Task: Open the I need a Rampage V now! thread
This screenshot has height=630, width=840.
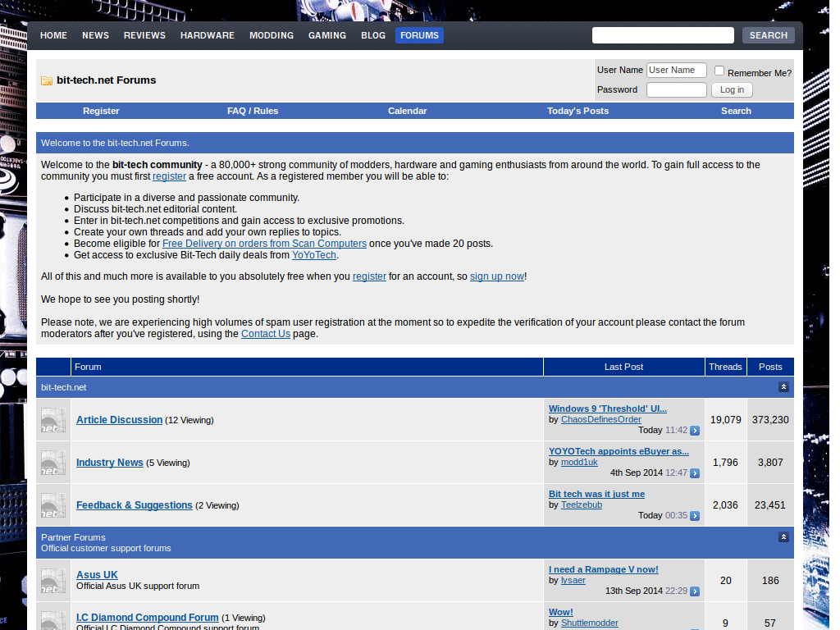Action: 603,569
